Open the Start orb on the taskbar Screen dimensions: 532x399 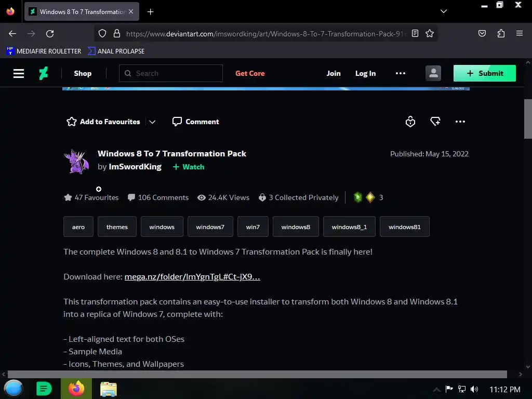tap(14, 389)
